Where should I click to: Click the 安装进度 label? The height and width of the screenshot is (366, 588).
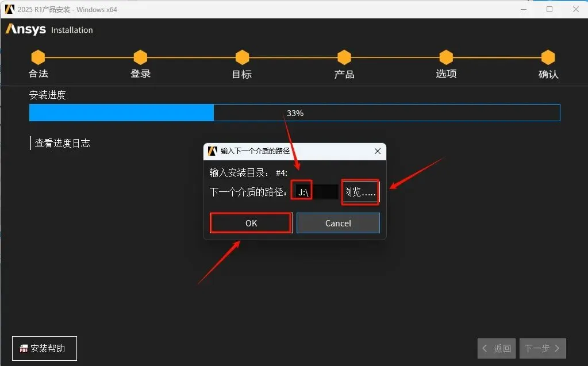pos(48,95)
